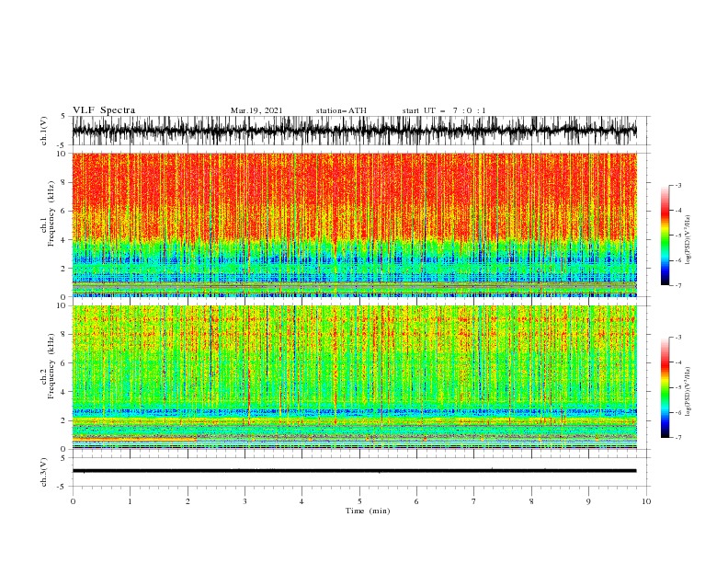Click time axis tick label "4"
The image size is (728, 563).
(301, 501)
